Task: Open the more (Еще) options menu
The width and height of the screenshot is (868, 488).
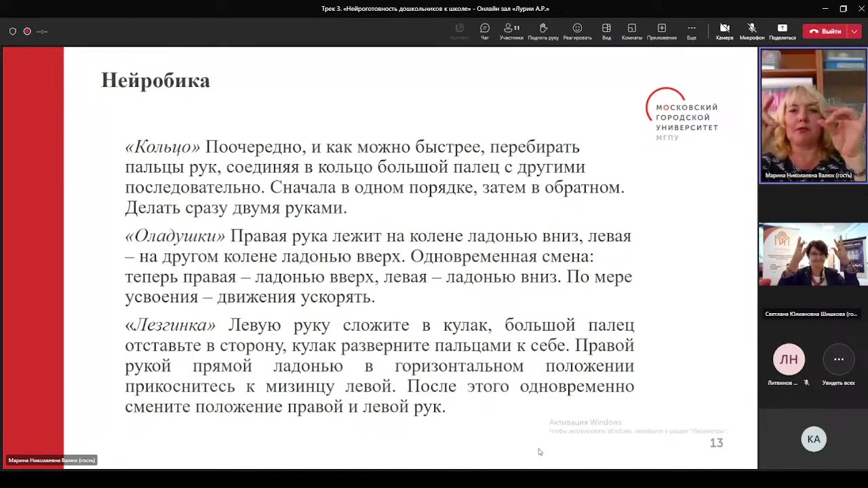Action: [691, 30]
